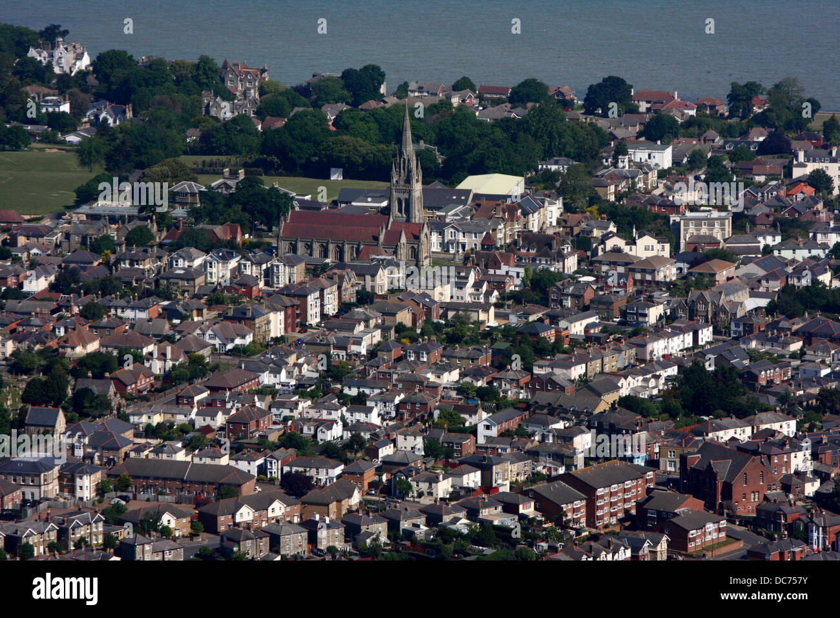This screenshot has width=840, height=618.
Task: Click the alamy logo in the black footer bar
Action: tap(65, 589)
